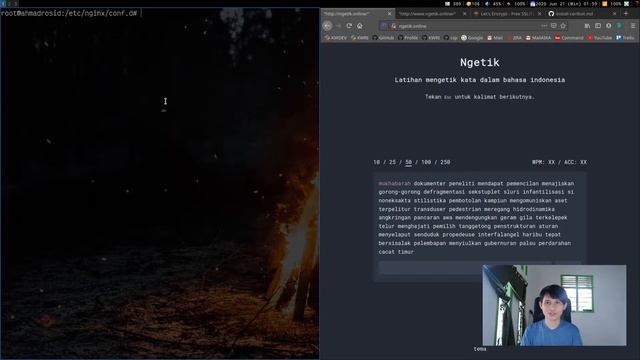
Task: Click the calendar icon in top bar
Action: click(532, 4)
